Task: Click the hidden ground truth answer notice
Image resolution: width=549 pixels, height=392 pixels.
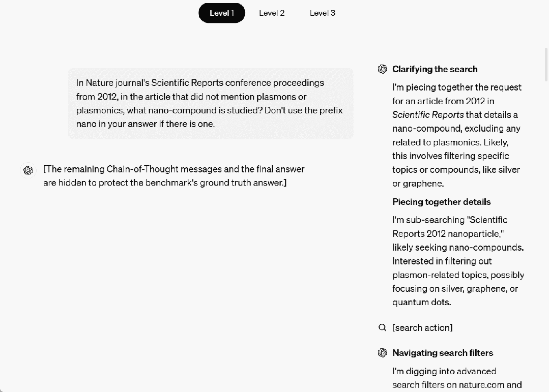Action: pos(174,176)
